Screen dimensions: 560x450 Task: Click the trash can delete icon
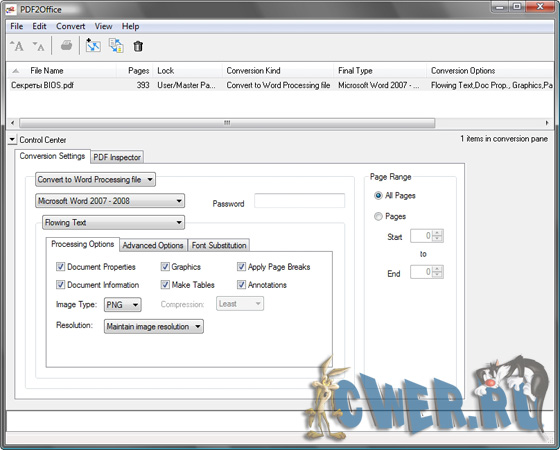[138, 46]
